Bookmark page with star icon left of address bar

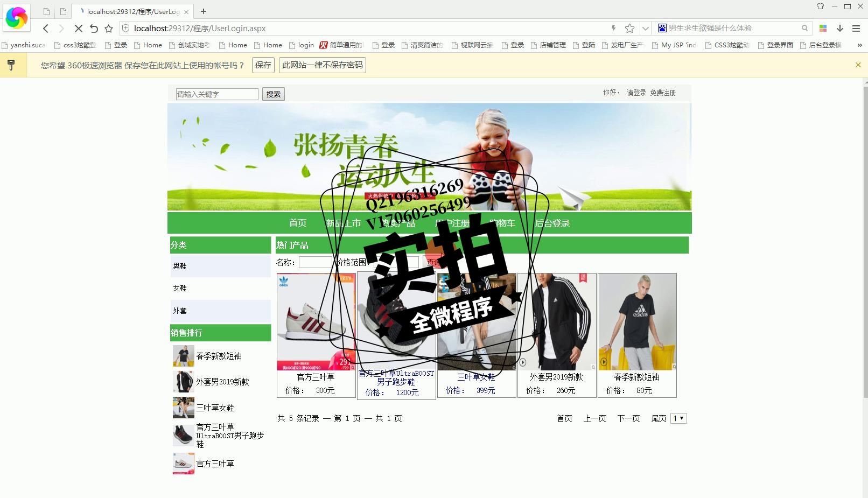pyautogui.click(x=109, y=29)
